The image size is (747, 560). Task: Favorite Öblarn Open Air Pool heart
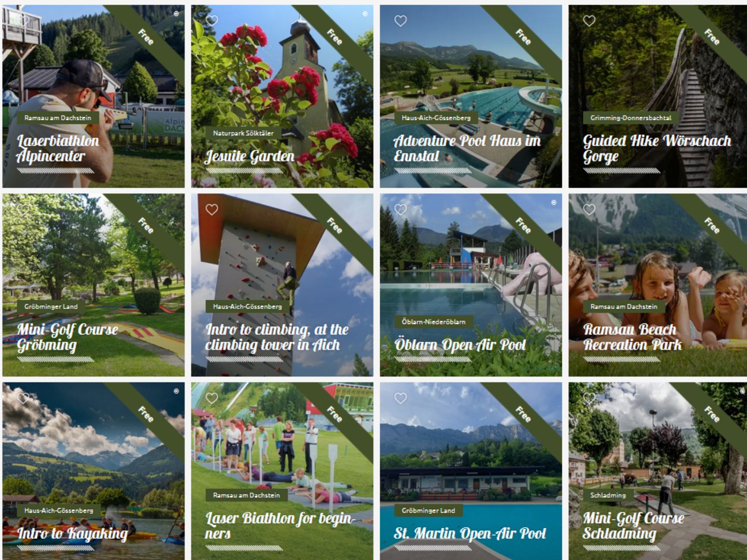click(400, 209)
